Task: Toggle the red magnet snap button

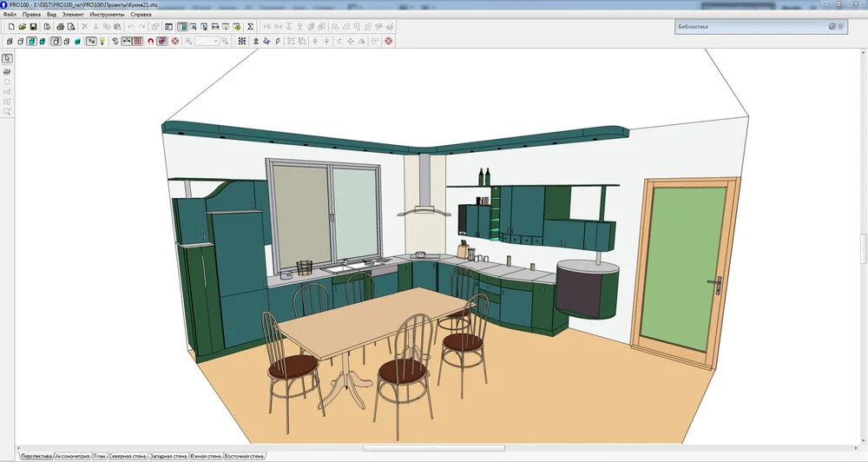Action: pos(150,41)
